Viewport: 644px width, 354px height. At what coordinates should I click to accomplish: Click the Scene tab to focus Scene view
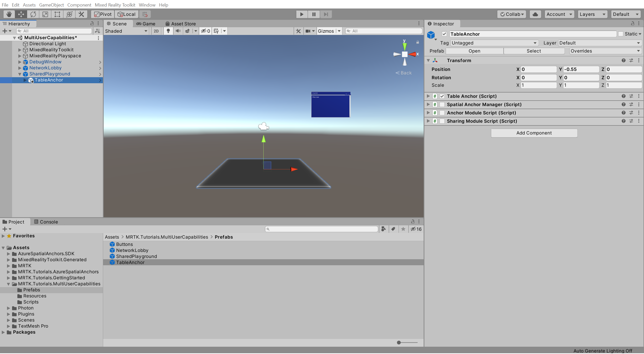click(x=117, y=23)
